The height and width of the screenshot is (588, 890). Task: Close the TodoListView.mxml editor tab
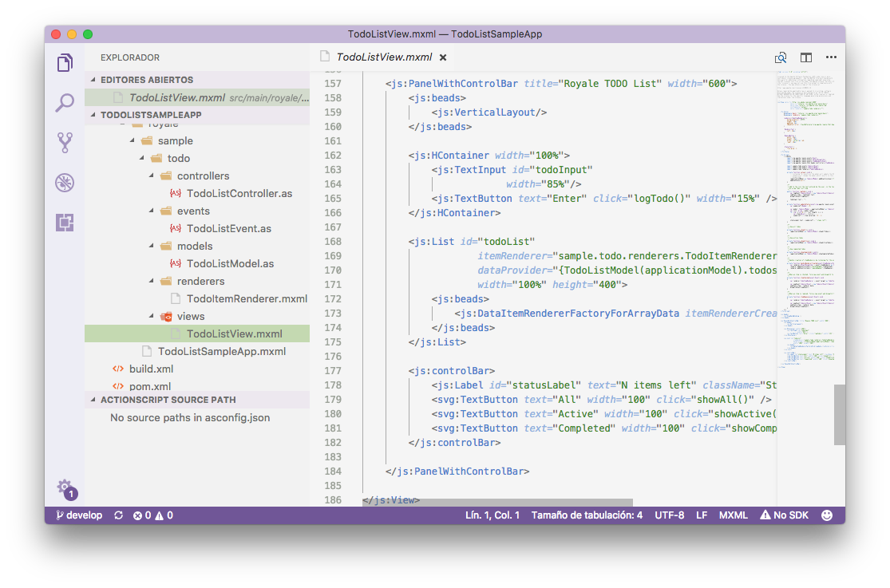(x=443, y=57)
